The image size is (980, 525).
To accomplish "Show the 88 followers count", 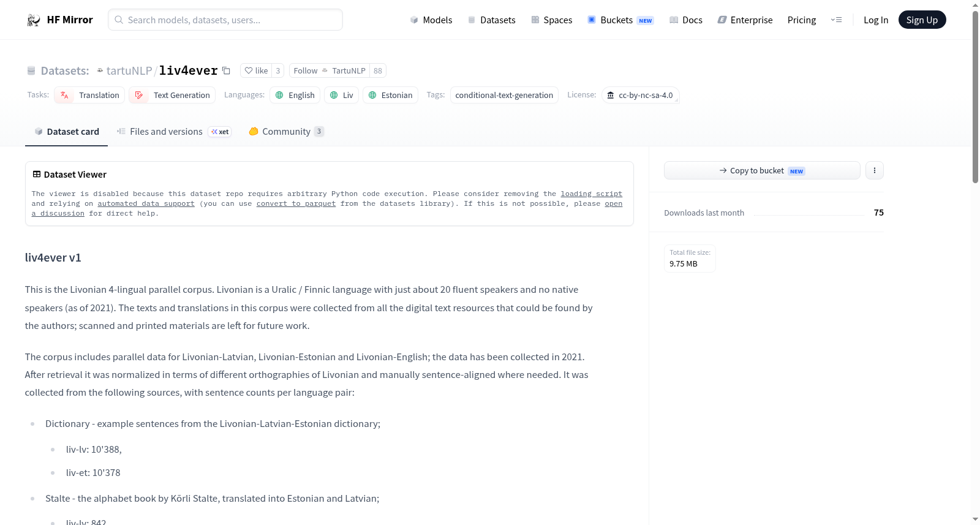I will (378, 70).
